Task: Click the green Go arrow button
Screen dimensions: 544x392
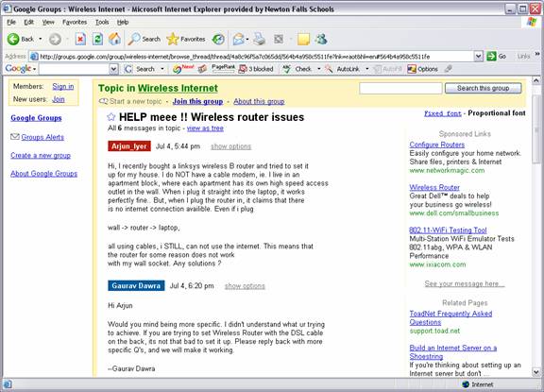Action: click(496, 56)
